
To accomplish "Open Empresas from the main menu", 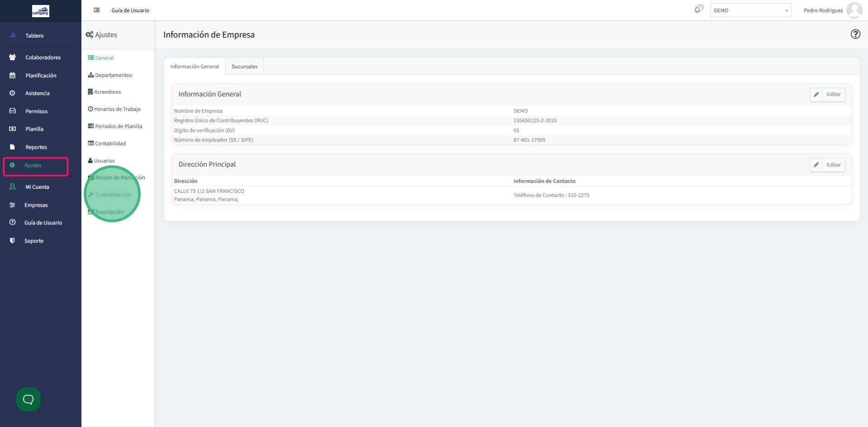I will pyautogui.click(x=36, y=205).
